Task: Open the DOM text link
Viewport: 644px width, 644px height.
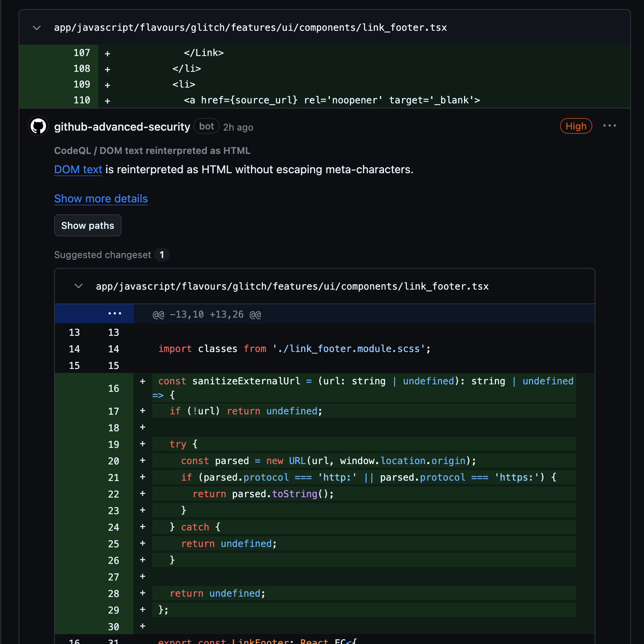Action: tap(78, 170)
